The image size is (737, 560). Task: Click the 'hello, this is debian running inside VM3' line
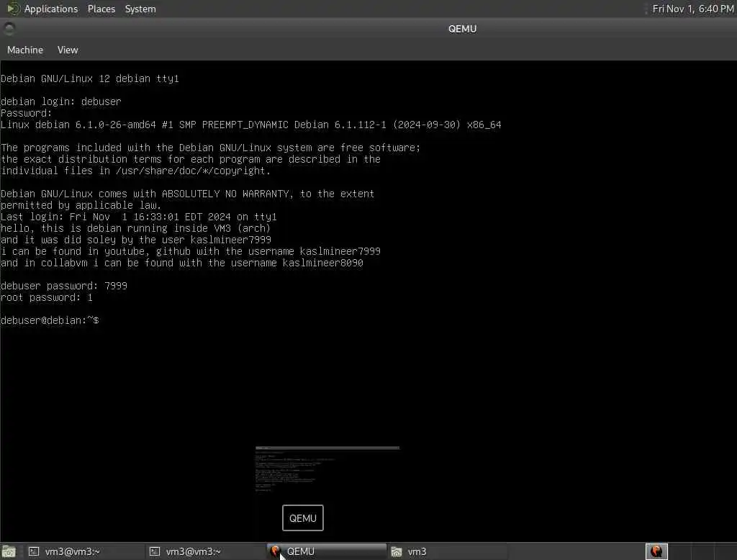pos(136,228)
